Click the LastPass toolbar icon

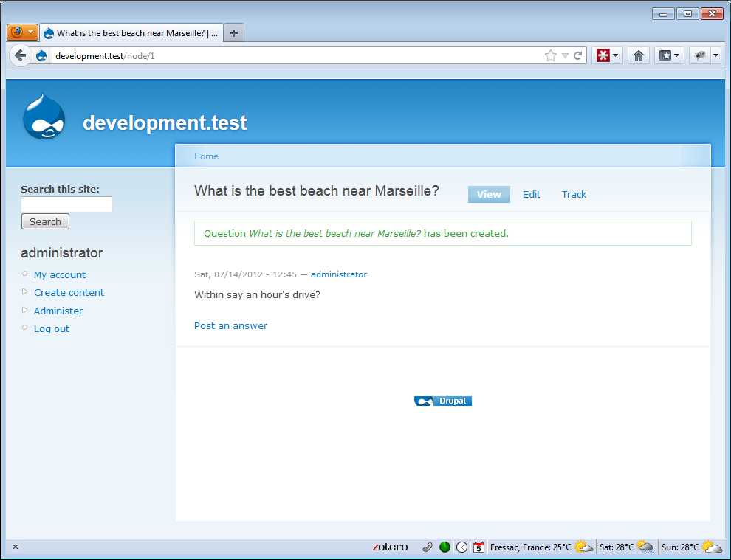tap(603, 55)
